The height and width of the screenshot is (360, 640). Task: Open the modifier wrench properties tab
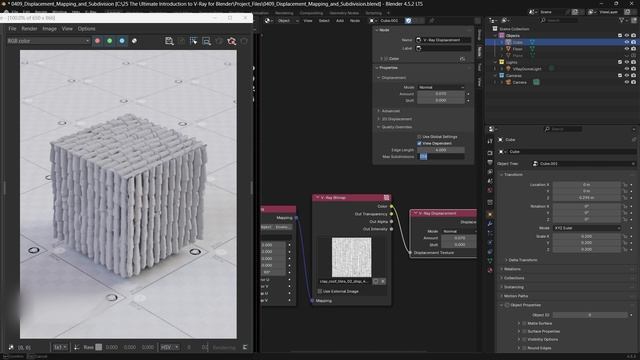click(490, 224)
